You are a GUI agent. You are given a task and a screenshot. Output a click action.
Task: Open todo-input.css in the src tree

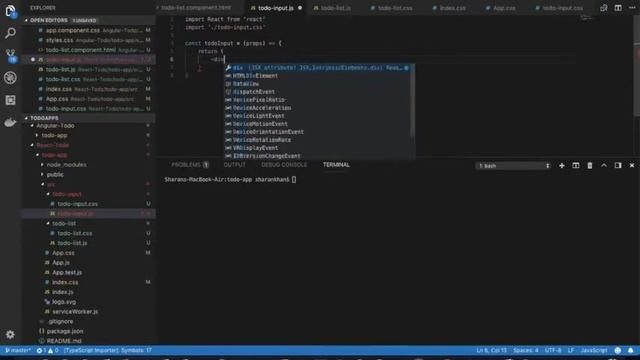[89, 204]
